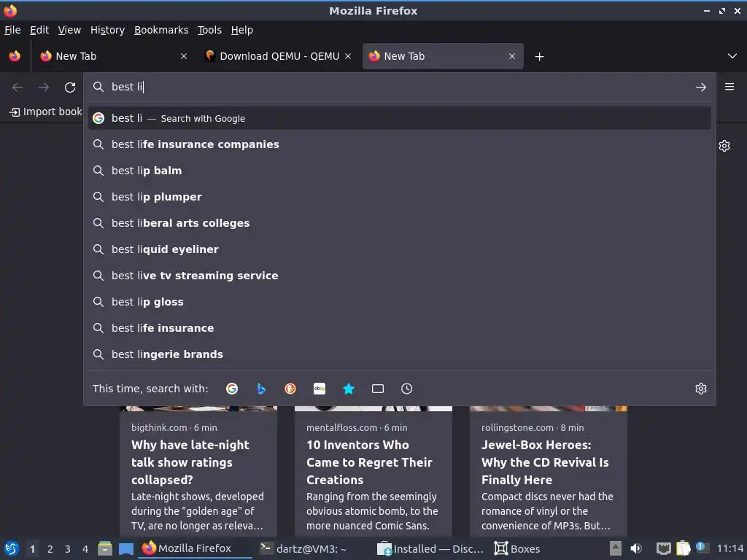Search in open tabs icon
747x560 pixels.
click(378, 389)
